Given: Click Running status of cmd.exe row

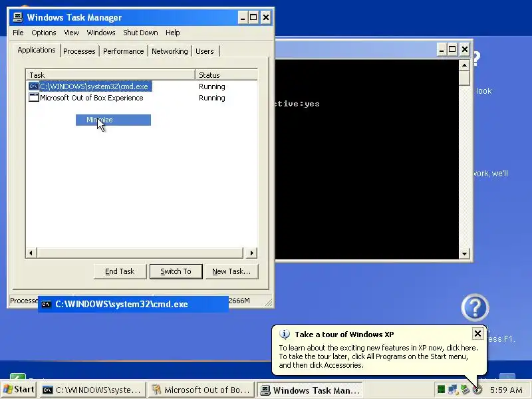Looking at the screenshot, I should 212,86.
